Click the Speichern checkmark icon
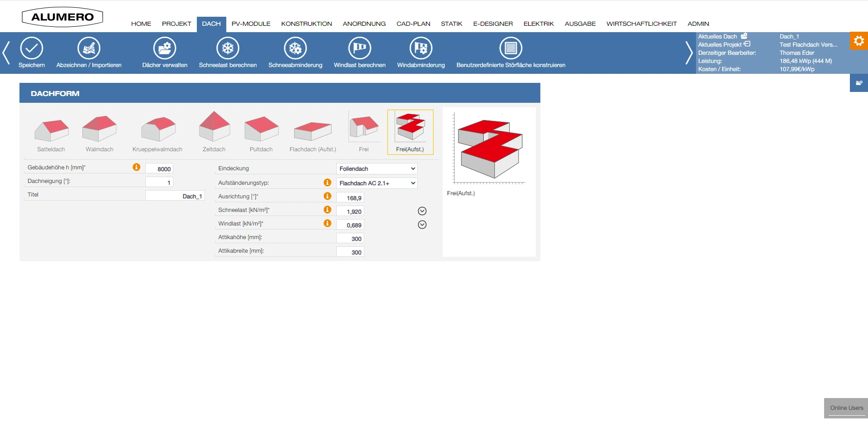This screenshot has width=868, height=432. [32, 48]
